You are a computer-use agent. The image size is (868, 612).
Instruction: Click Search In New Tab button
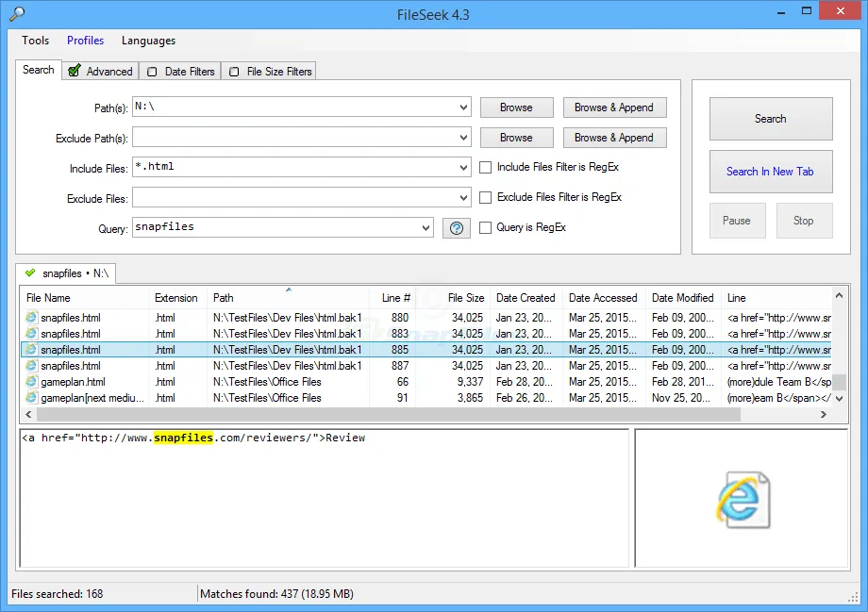[x=771, y=172]
